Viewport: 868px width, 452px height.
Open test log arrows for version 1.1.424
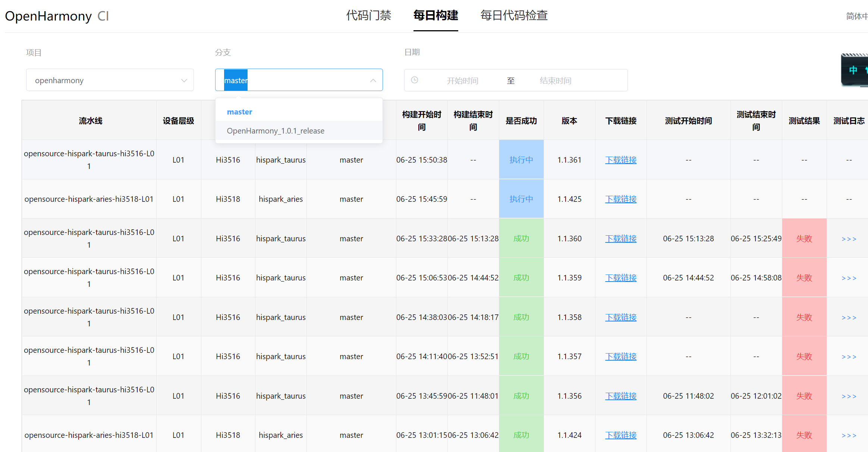point(849,435)
